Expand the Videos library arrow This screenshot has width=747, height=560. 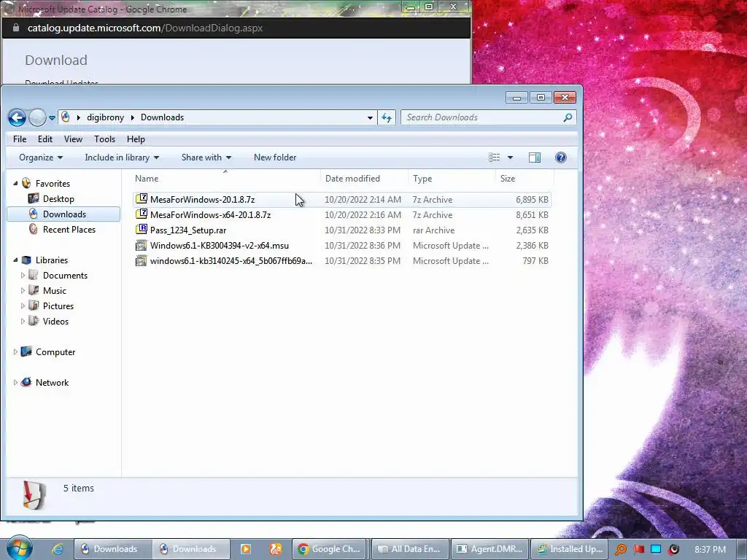tap(23, 322)
